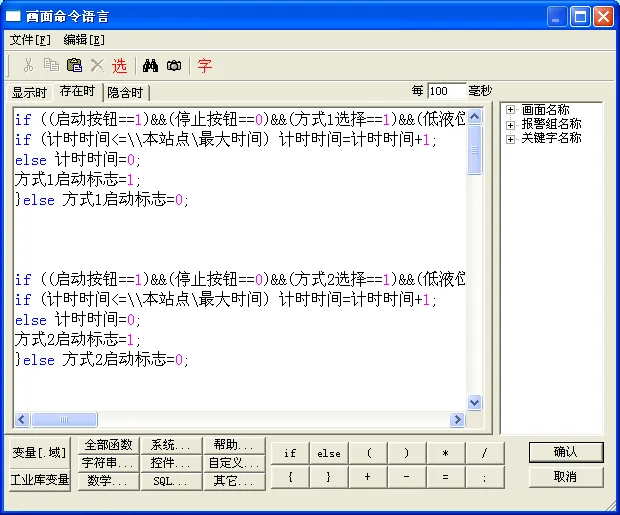Click the Cut scissors icon
The height and width of the screenshot is (515, 620).
[x=28, y=65]
